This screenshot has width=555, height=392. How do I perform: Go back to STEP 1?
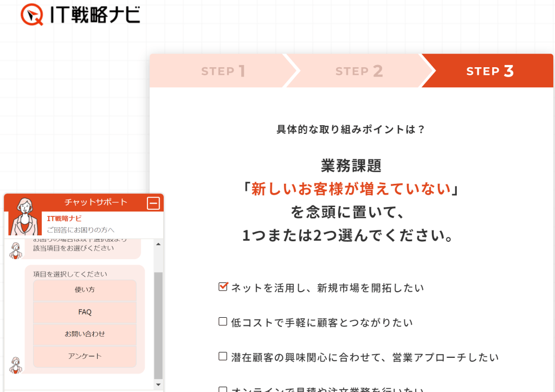[x=223, y=71]
